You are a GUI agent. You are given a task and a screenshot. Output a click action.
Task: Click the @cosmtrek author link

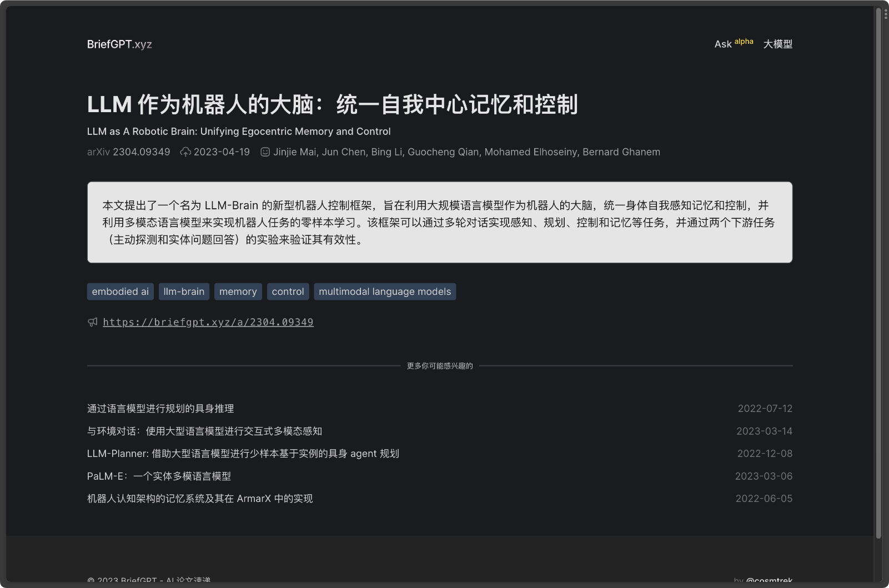pos(769,580)
